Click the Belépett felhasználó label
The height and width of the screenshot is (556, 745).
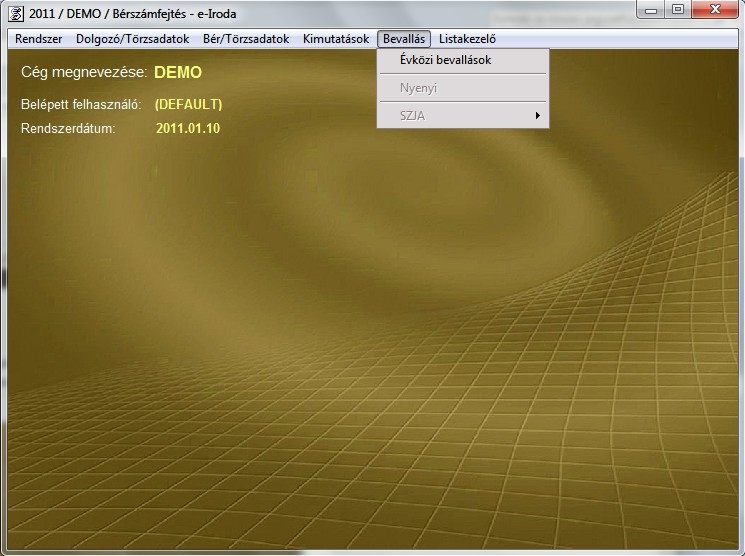[81, 104]
